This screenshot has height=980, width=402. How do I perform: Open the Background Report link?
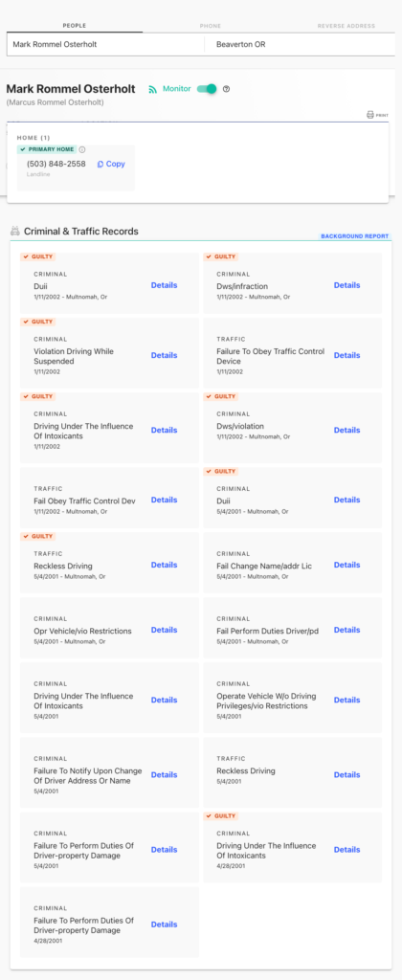click(354, 236)
